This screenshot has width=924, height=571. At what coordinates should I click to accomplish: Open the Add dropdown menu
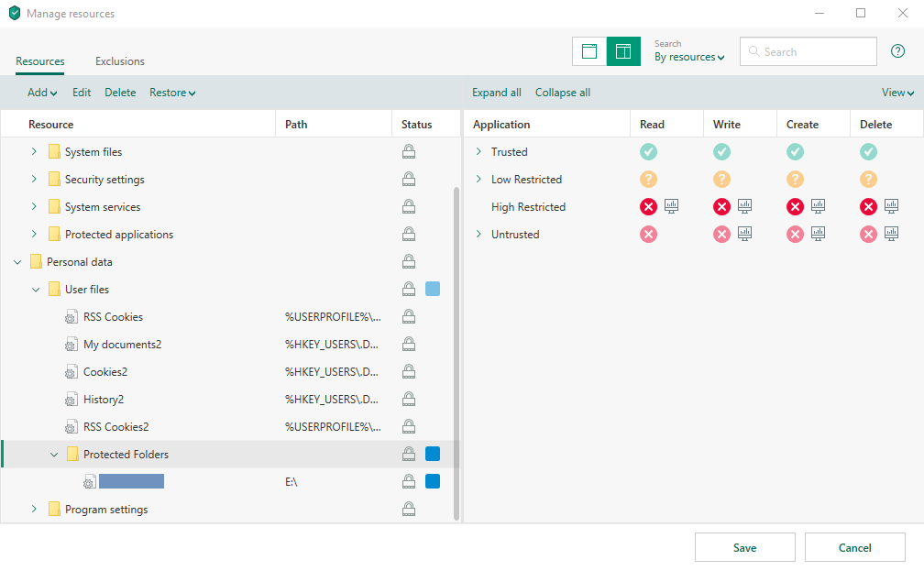click(x=42, y=93)
